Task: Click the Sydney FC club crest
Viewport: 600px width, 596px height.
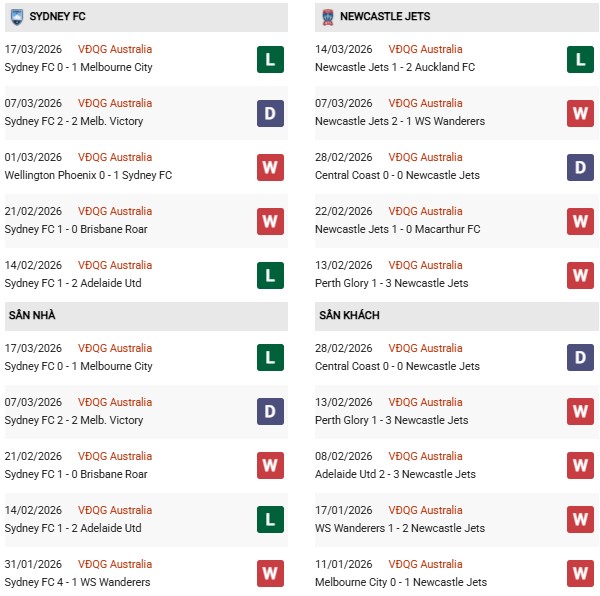Action: tap(16, 17)
